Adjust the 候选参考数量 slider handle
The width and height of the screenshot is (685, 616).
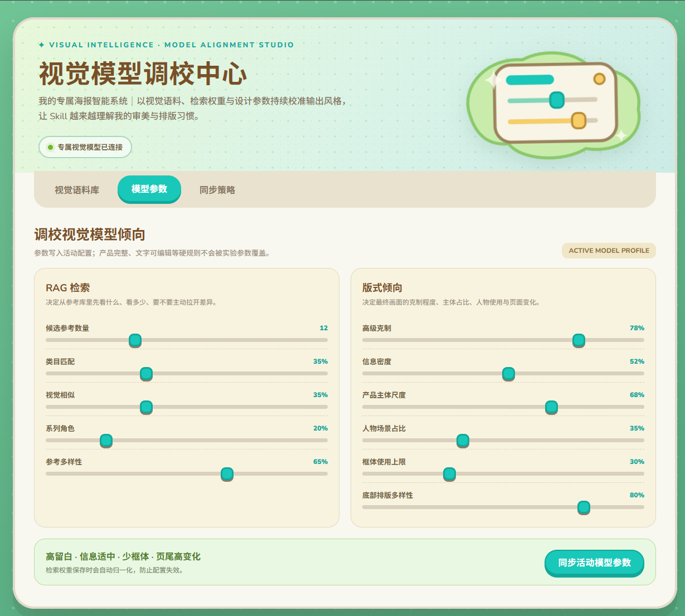point(135,340)
